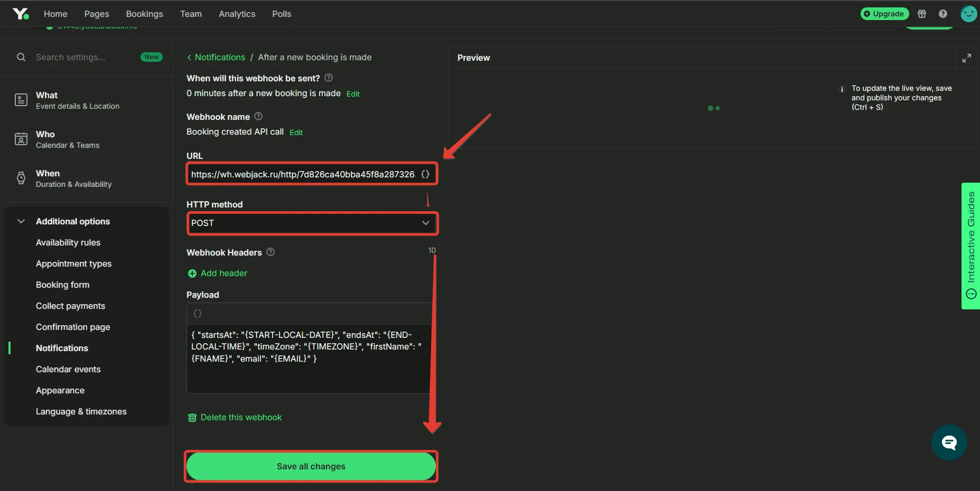This screenshot has width=980, height=491.
Task: Open Confirmation page settings
Action: click(73, 327)
